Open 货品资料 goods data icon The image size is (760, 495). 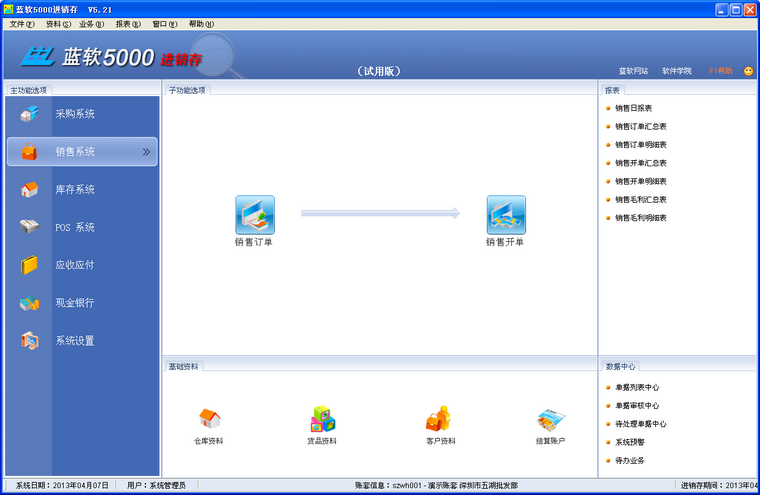[x=323, y=419]
